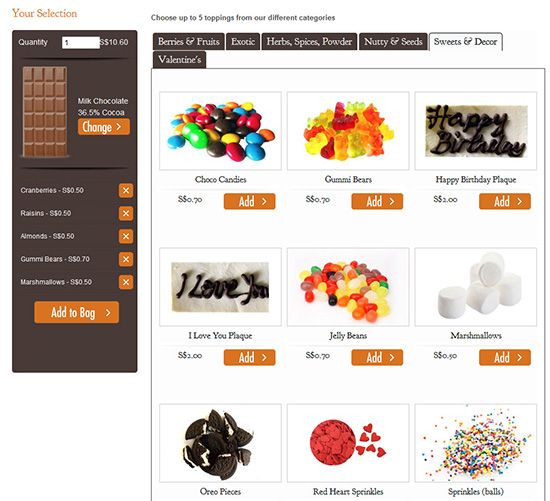Delete Almonds from the selection list

coord(126,236)
